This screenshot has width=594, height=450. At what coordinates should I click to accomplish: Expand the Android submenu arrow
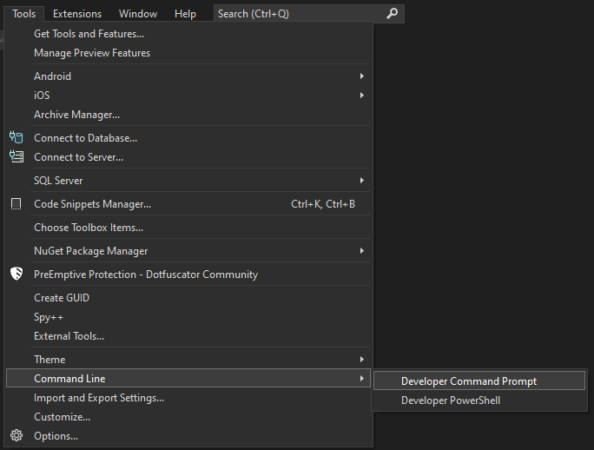[362, 76]
